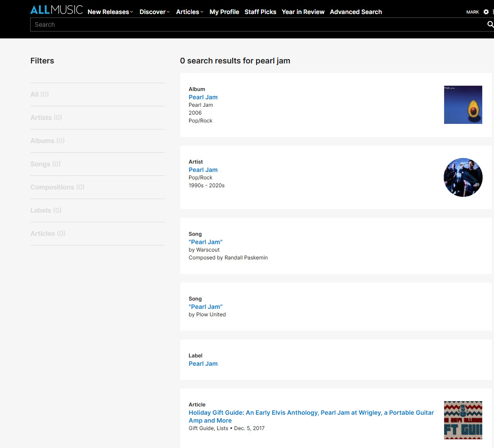Filter results by Albums
This screenshot has height=448, width=494.
click(x=47, y=141)
